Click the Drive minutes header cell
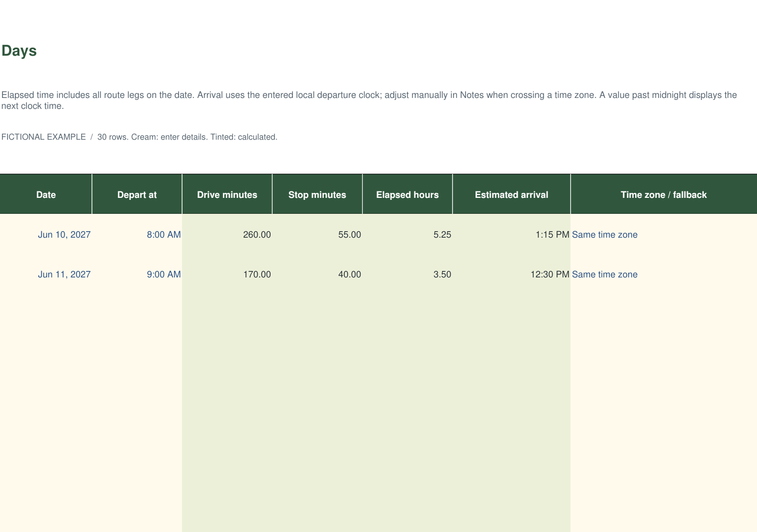757x532 pixels. tap(227, 194)
